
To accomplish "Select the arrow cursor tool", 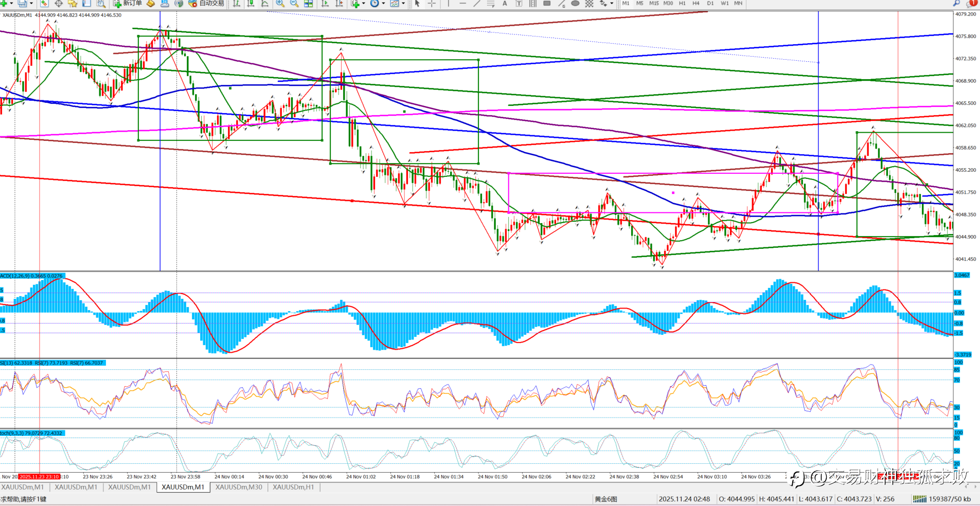I will (x=417, y=3).
